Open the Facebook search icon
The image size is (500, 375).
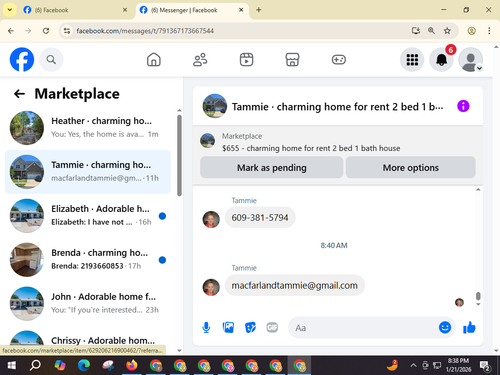51,60
